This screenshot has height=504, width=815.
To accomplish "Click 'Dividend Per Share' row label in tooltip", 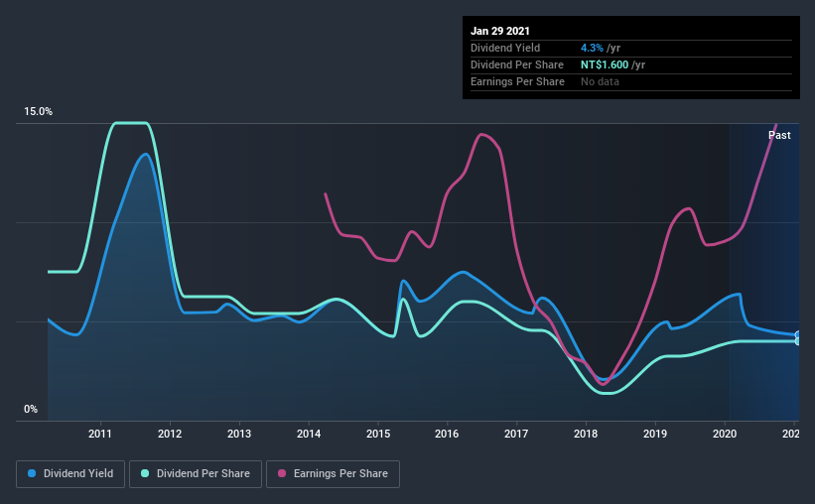I will point(516,64).
